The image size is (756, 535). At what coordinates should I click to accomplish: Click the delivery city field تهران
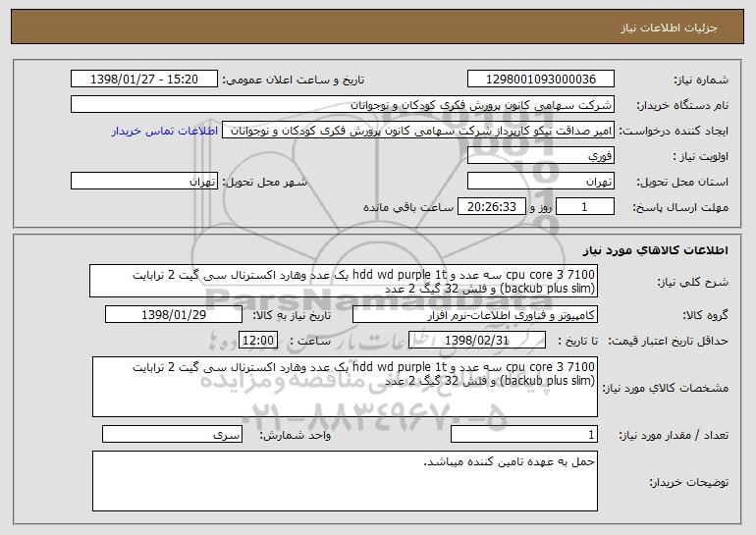click(144, 182)
